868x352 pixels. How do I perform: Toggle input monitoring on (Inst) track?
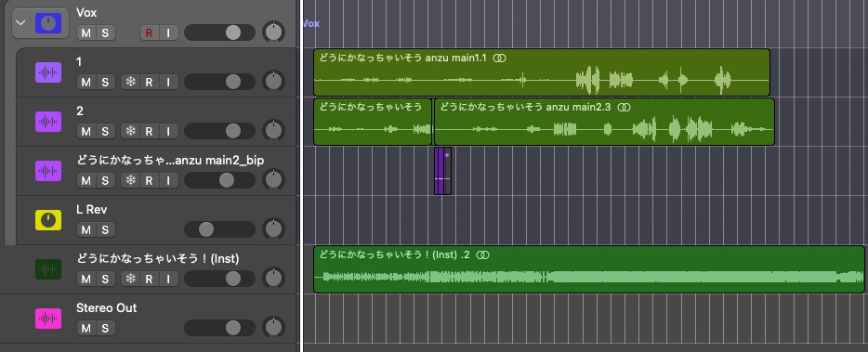(x=168, y=279)
